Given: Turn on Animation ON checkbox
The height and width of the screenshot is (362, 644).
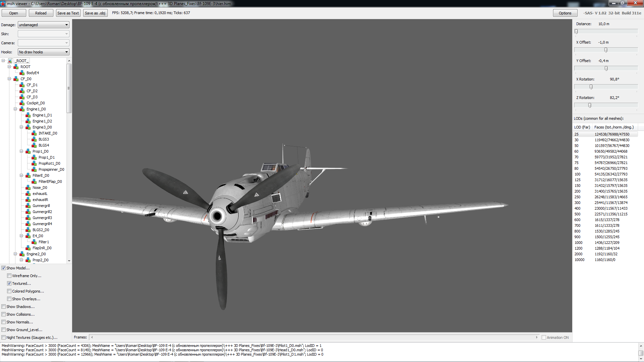Looking at the screenshot, I should click(544, 338).
